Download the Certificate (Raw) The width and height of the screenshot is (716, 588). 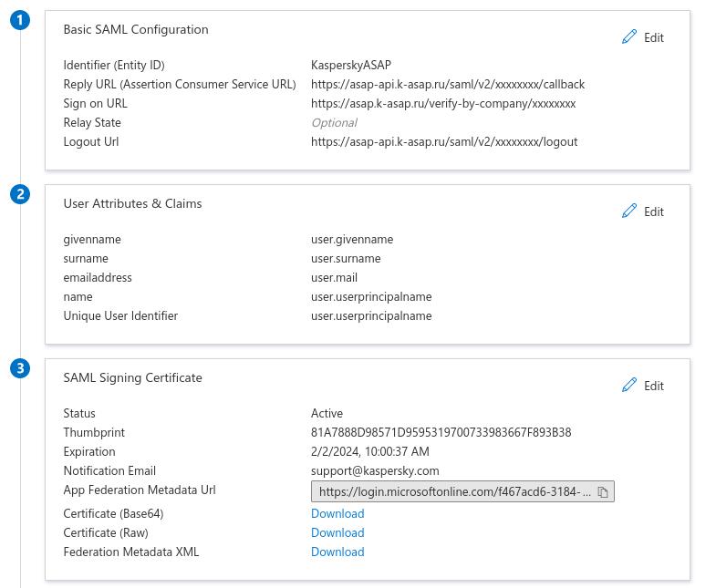[337, 532]
